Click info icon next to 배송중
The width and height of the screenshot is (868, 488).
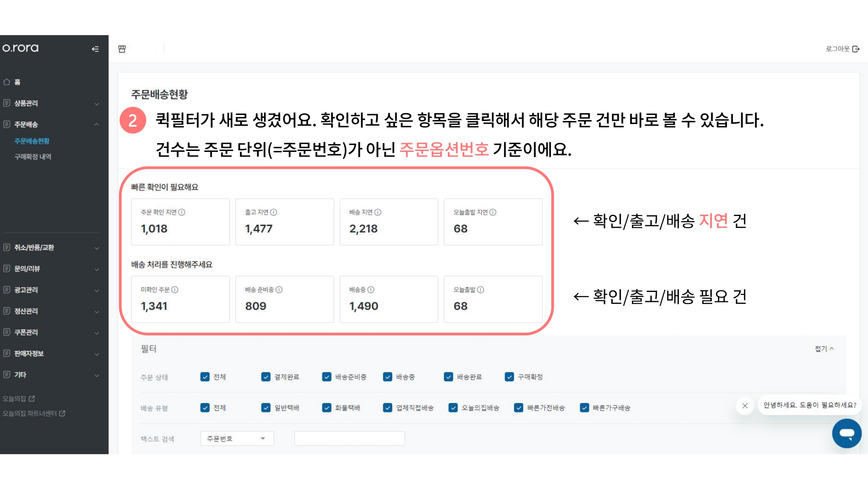[x=371, y=289]
